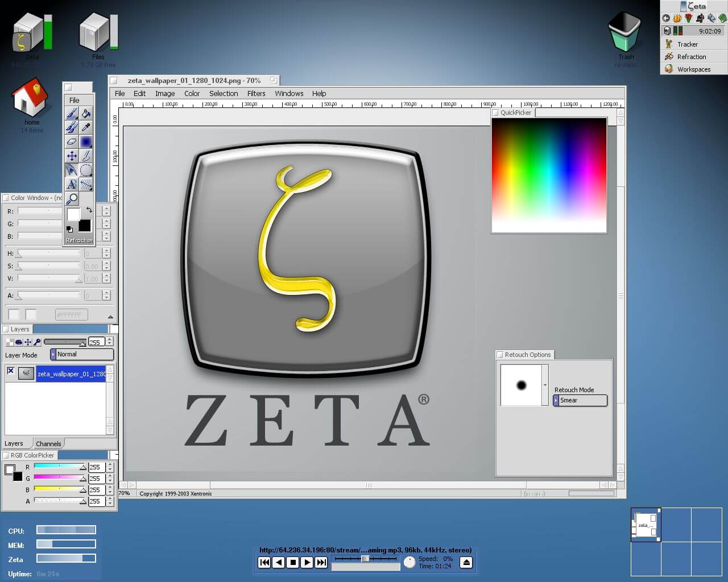
Task: Reset to default black and white colors
Action: 69,229
